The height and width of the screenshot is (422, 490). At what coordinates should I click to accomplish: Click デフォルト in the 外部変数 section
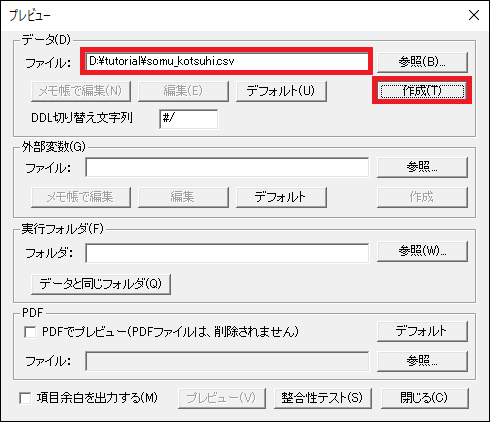tap(281, 197)
